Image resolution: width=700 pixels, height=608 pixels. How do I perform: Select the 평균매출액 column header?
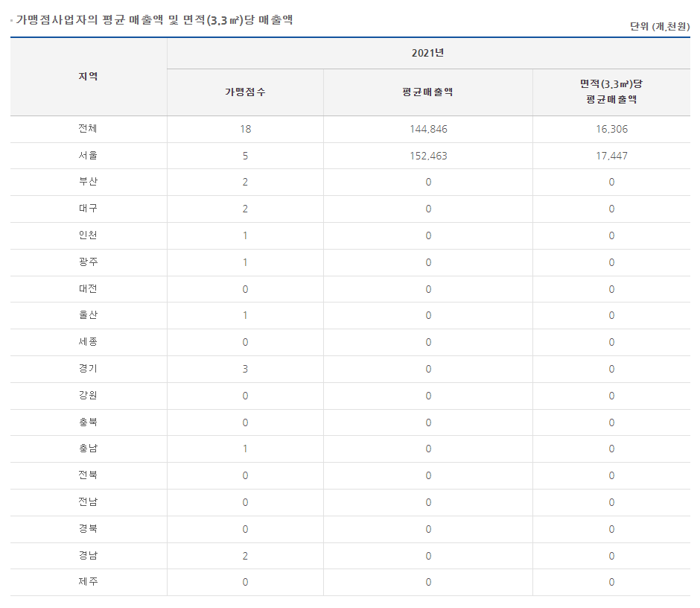click(427, 92)
